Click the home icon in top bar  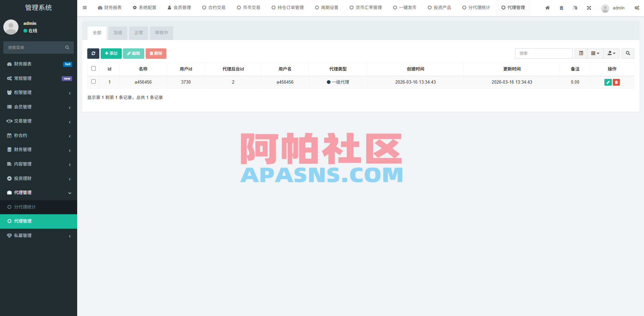click(x=547, y=8)
